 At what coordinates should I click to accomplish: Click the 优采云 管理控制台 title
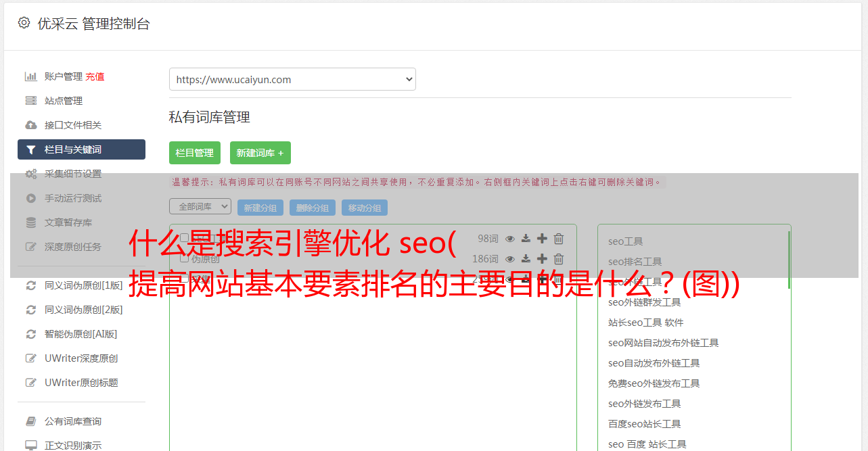(93, 24)
